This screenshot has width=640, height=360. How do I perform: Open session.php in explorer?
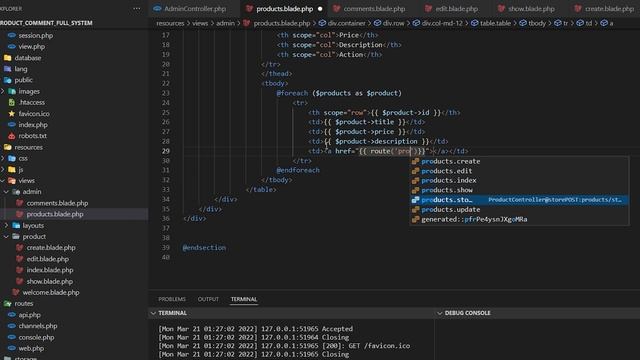tap(36, 36)
